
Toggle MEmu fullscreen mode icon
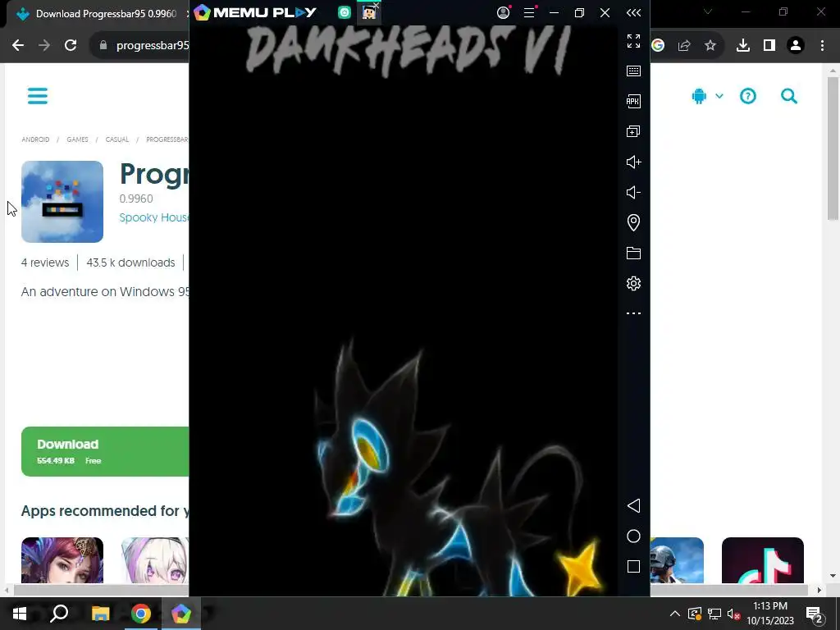[x=633, y=41]
